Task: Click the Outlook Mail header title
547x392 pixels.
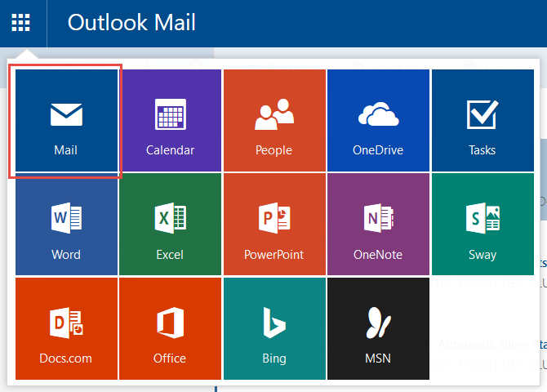Action: click(x=131, y=23)
